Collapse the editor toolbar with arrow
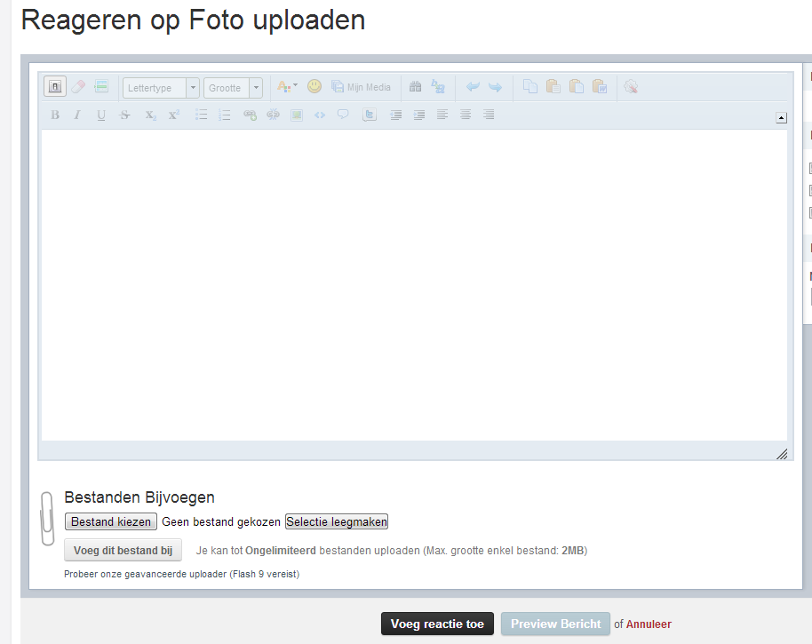Viewport: 812px width, 644px height. (x=782, y=118)
